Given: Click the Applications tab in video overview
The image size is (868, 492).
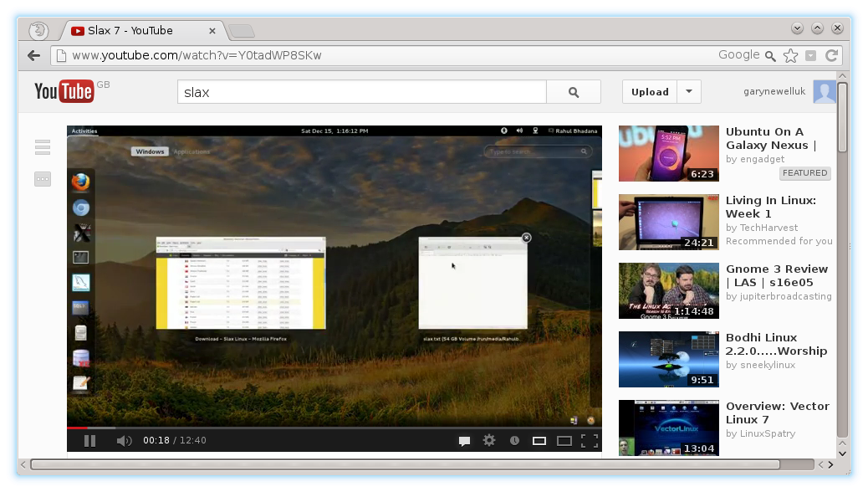Looking at the screenshot, I should (191, 151).
